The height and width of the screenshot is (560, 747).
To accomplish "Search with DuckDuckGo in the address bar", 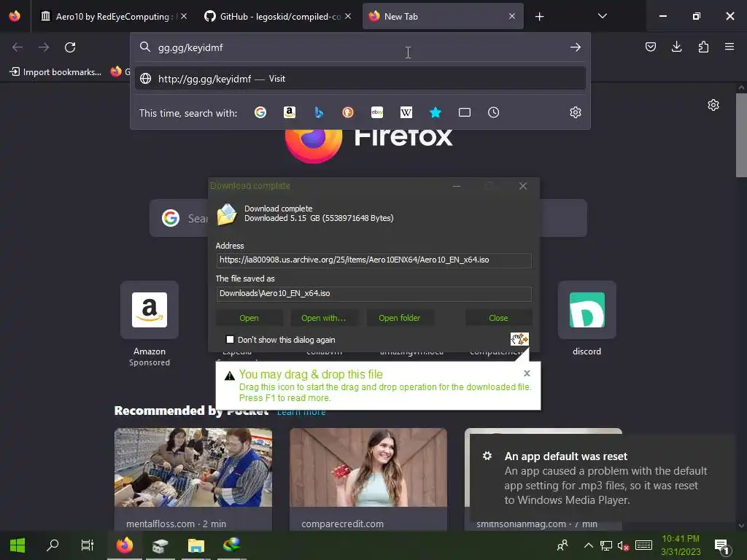I will (348, 112).
